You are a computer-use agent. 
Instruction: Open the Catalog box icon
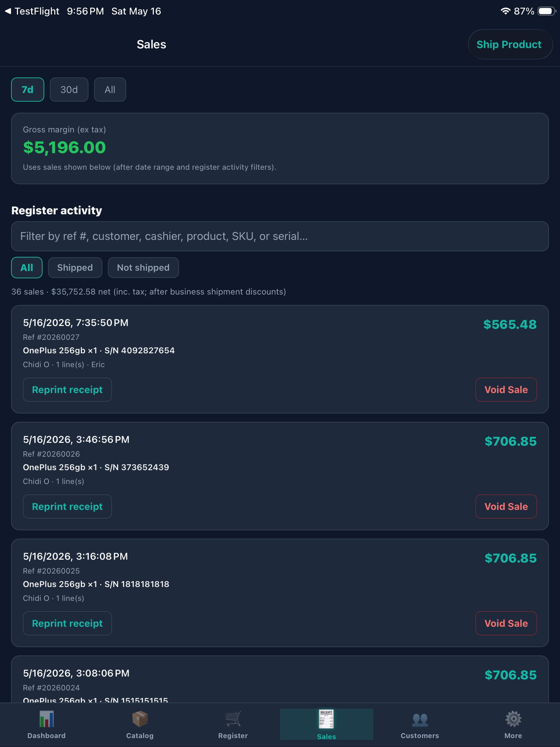[140, 719]
